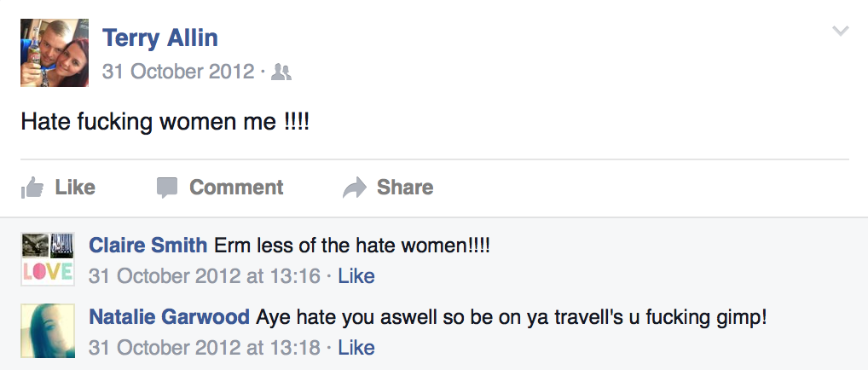Like Natalie Garwood's comment
Viewport: 868px width, 370px height.
coord(356,348)
